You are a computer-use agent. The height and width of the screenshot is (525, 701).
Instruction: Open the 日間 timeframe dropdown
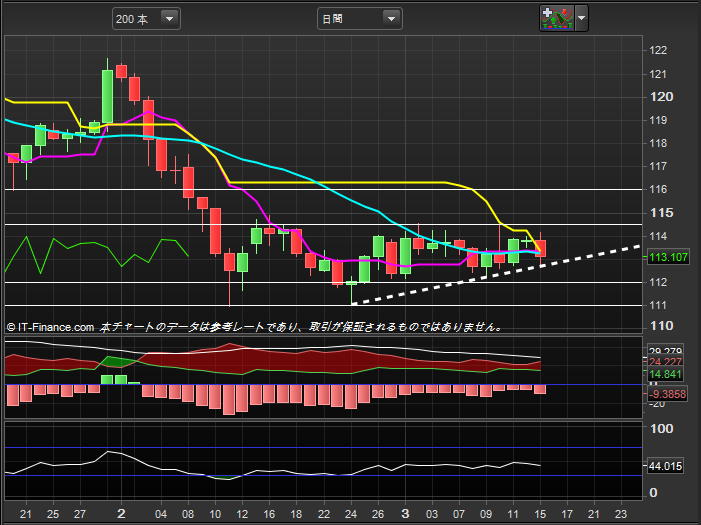(359, 19)
